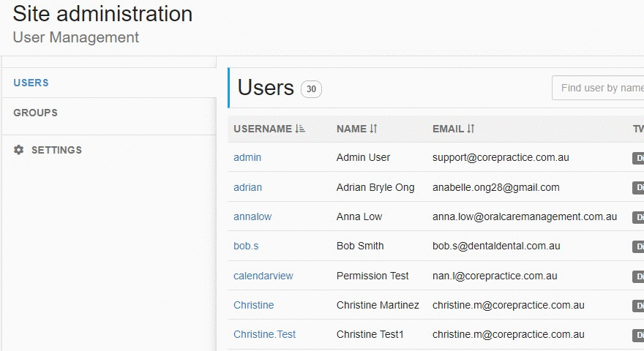Viewport: 644px width, 351px height.
Task: Click the Email column header
Action: (448, 129)
